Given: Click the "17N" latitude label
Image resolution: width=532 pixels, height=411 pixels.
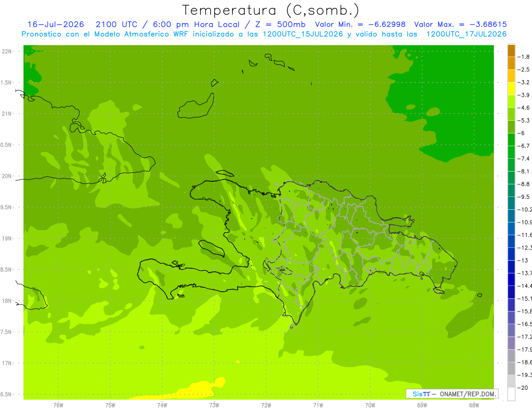Looking at the screenshot, I should click(x=8, y=363).
